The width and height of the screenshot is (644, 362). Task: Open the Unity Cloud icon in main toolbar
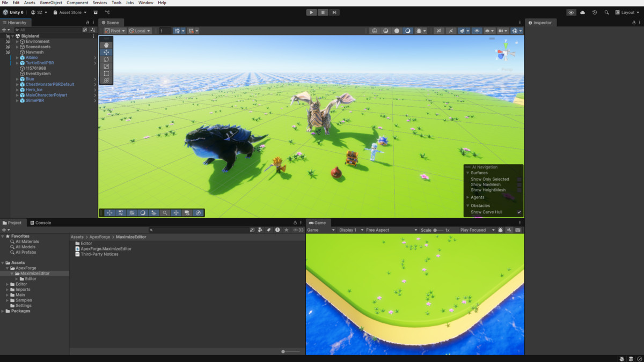coord(583,12)
